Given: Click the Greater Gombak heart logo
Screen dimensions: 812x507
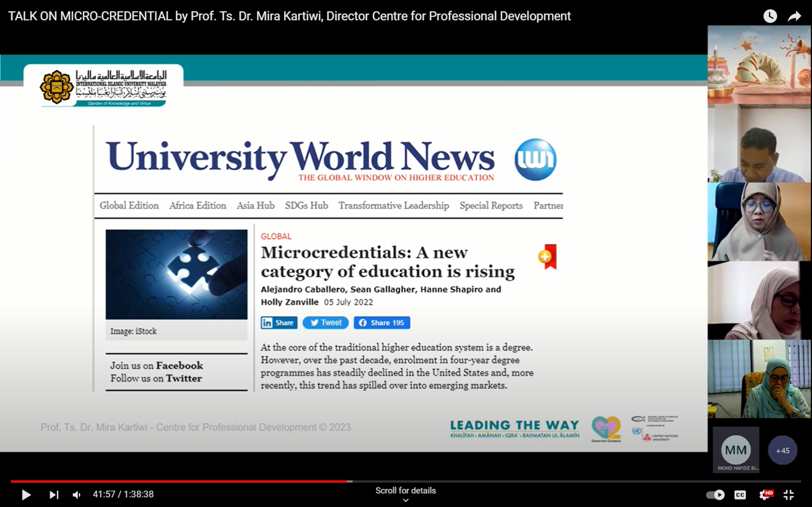Looking at the screenshot, I should (606, 429).
